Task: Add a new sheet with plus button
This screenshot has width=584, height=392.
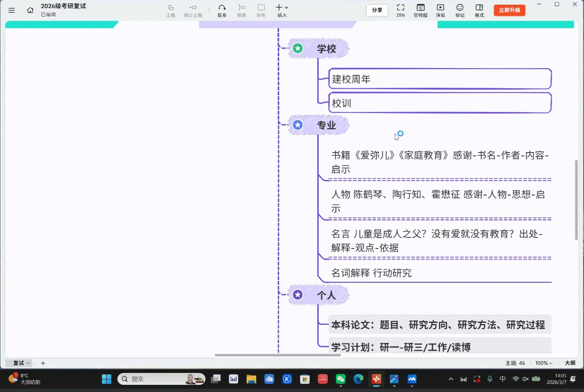Action: click(43, 363)
